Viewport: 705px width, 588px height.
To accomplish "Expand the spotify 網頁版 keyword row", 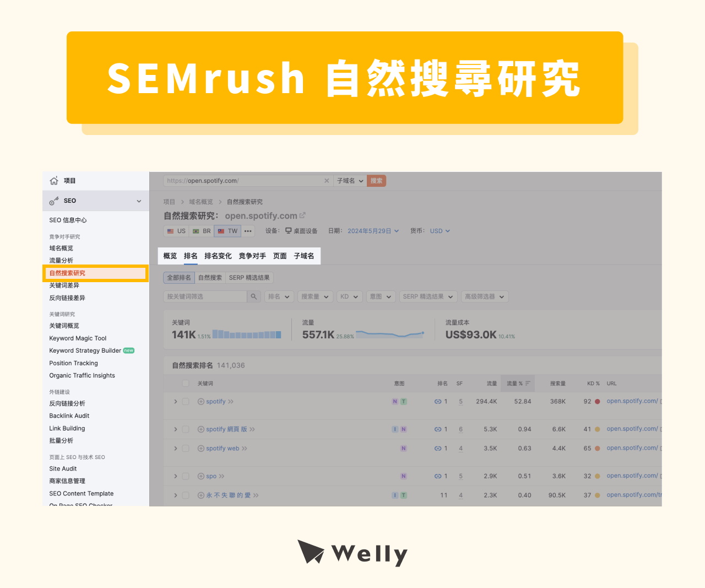I will 176,429.
